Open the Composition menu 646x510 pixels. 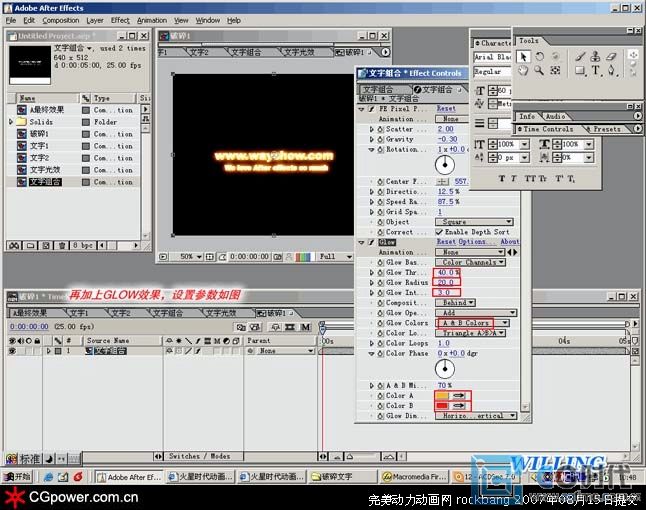(x=61, y=21)
